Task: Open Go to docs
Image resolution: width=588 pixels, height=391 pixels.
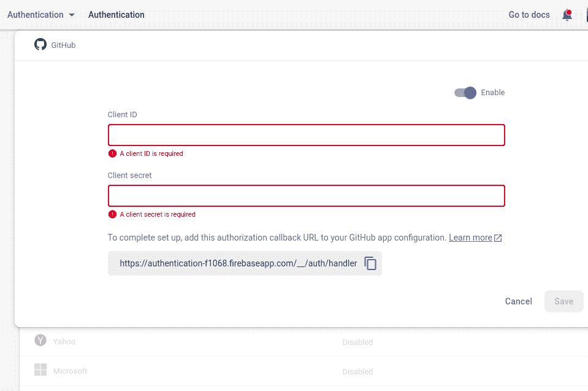Action: point(529,15)
